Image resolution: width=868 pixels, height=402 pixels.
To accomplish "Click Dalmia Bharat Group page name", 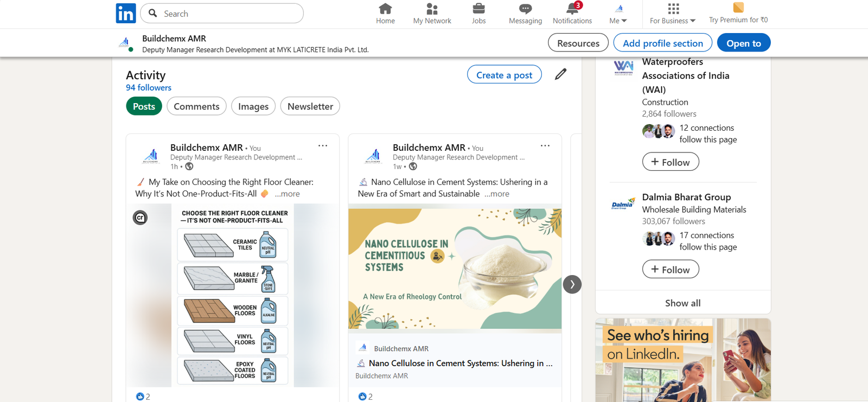I will 686,197.
